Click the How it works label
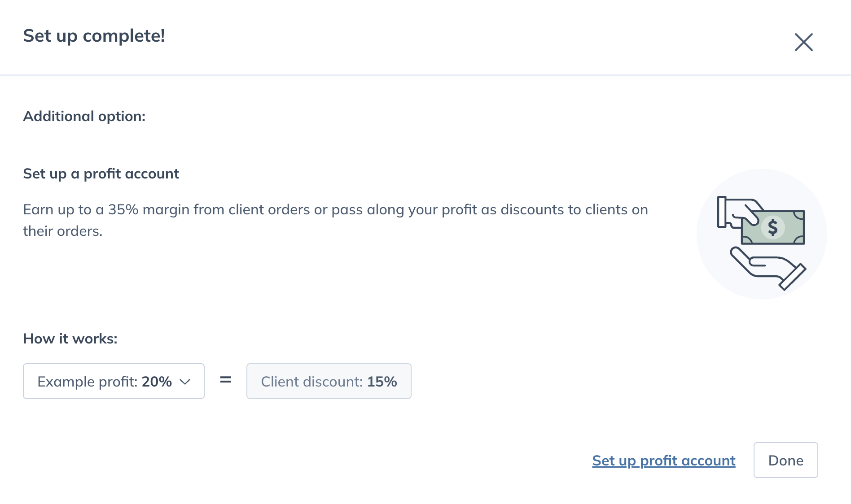The image size is (851, 504). [x=70, y=339]
